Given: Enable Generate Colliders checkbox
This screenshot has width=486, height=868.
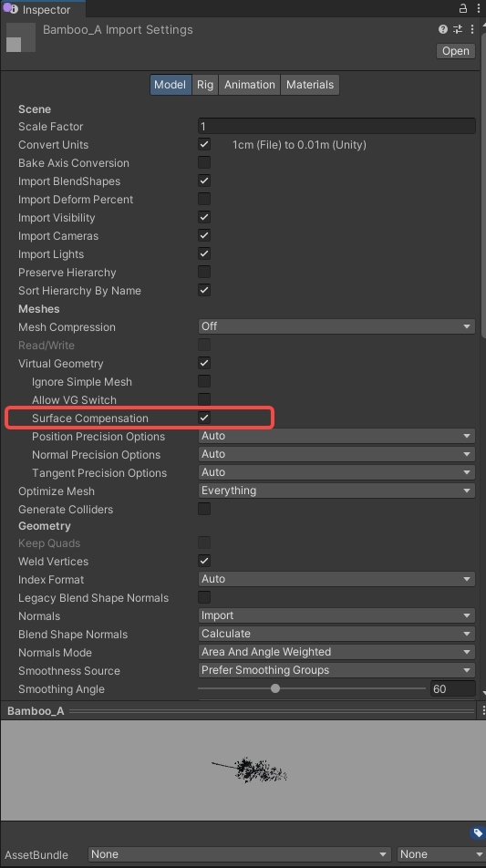Looking at the screenshot, I should [x=204, y=510].
